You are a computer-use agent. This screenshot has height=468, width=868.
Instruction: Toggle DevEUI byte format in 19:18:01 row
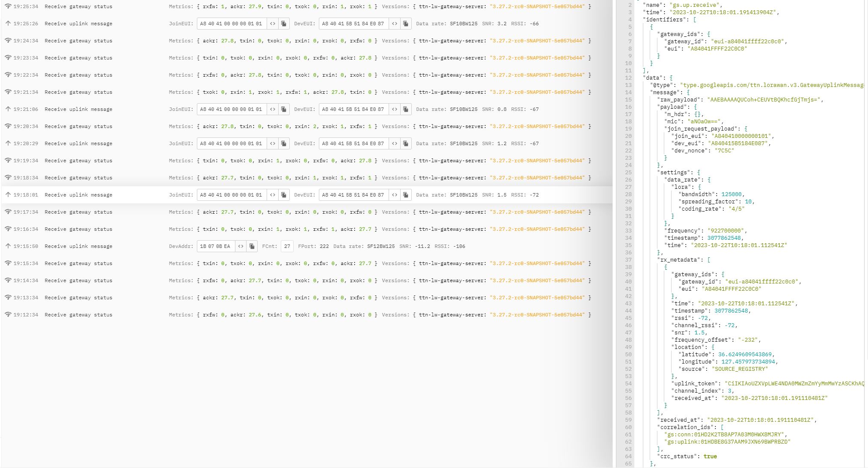click(395, 195)
